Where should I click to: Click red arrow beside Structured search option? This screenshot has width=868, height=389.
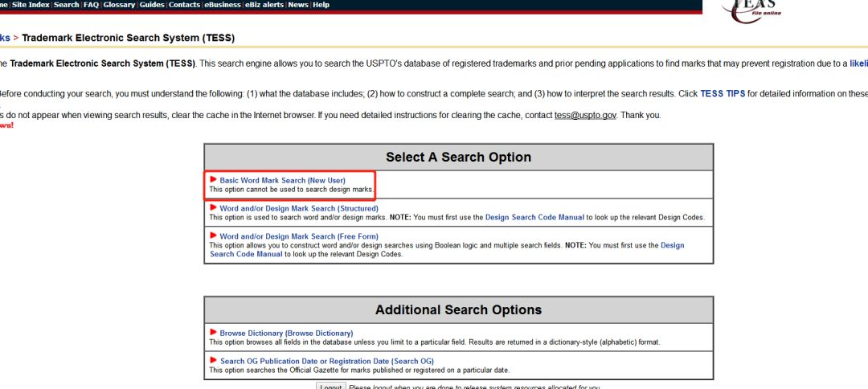[x=213, y=207]
